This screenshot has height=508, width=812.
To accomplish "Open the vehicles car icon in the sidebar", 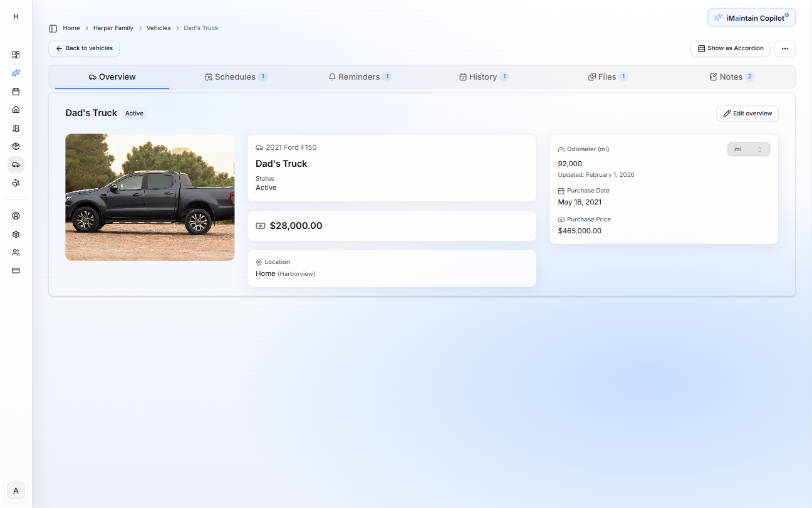I will click(x=16, y=164).
